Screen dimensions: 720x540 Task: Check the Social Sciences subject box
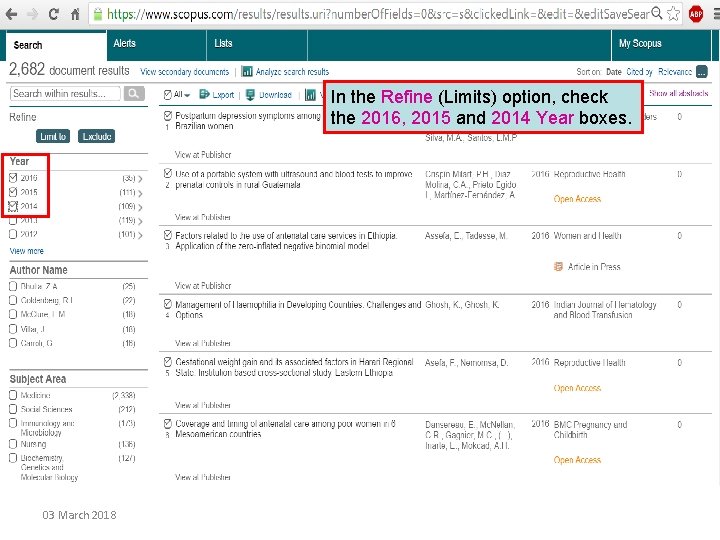coord(13,409)
